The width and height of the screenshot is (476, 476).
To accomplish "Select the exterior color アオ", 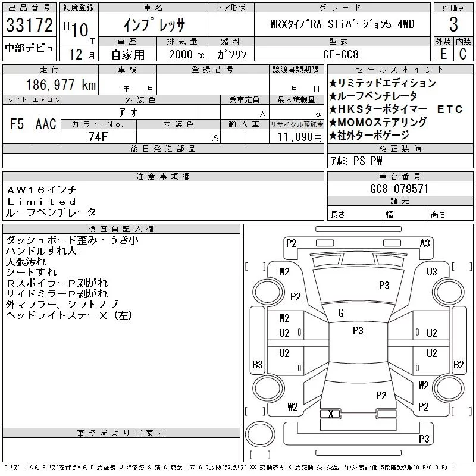I will (x=128, y=112).
